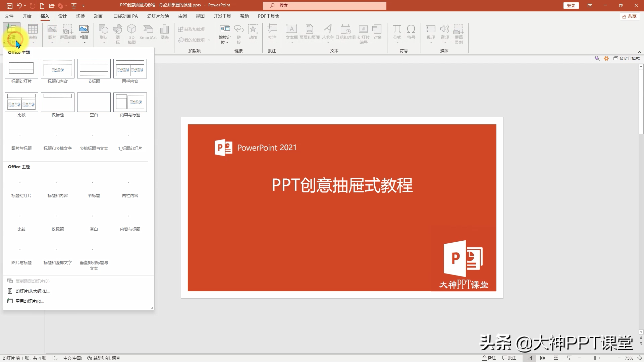Screen dimensions: 644x362
Task: Insert a Picture using the 图片 icon
Action: coord(52,34)
